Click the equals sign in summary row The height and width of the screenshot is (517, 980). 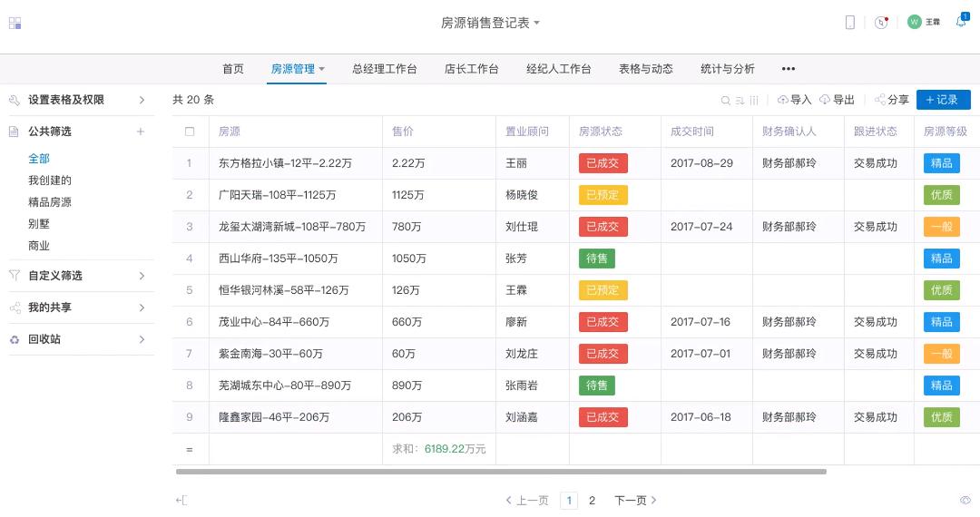(x=190, y=449)
